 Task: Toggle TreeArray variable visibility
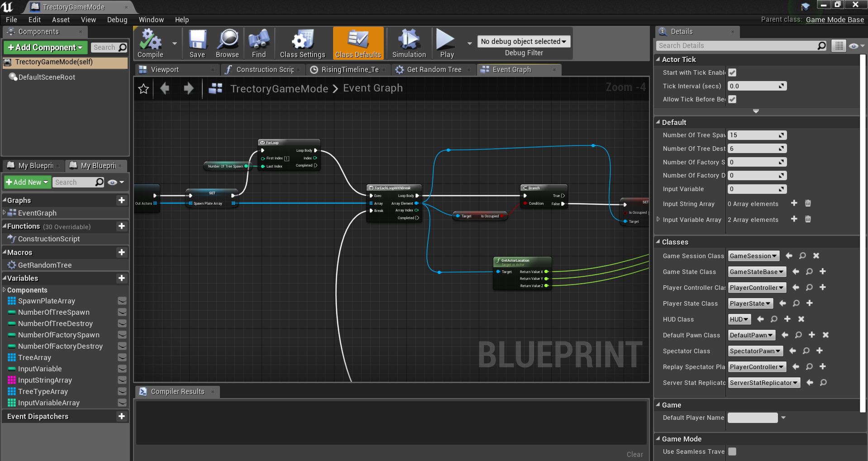point(122,357)
